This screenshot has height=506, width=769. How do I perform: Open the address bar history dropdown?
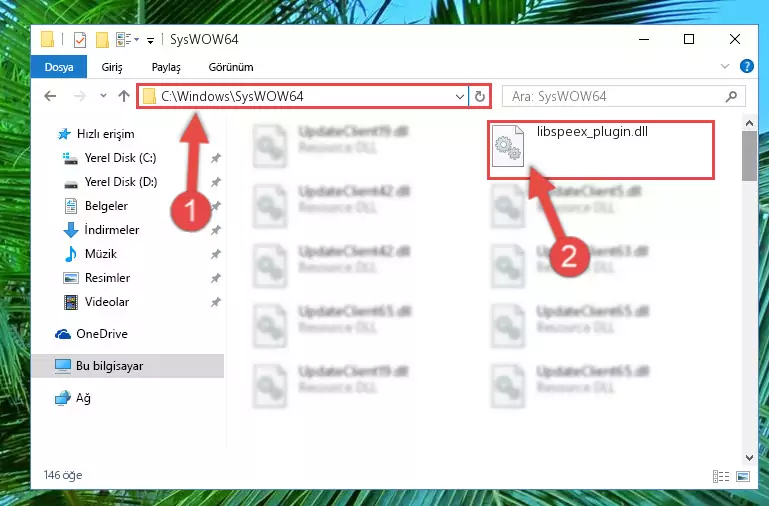[460, 97]
